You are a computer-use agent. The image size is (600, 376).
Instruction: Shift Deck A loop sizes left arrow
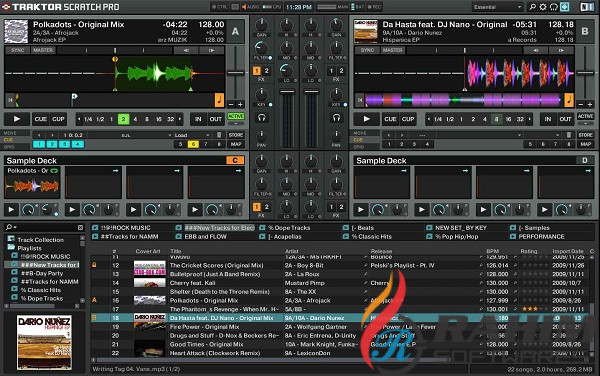[79, 119]
